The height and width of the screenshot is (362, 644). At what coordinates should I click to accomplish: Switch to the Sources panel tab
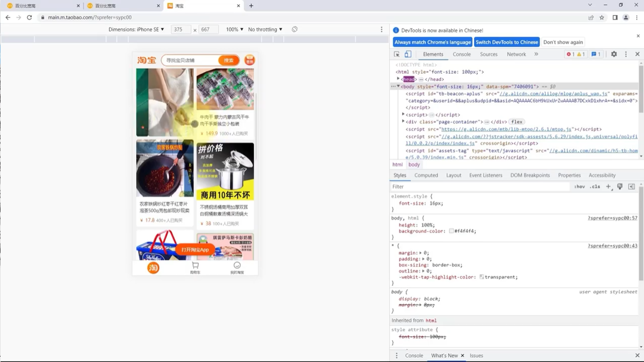pyautogui.click(x=488, y=54)
